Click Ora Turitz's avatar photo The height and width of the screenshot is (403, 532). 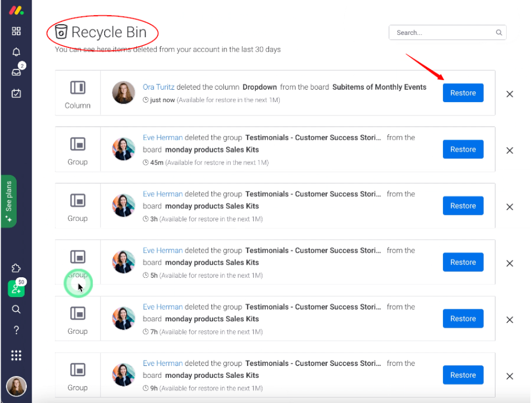(x=123, y=92)
